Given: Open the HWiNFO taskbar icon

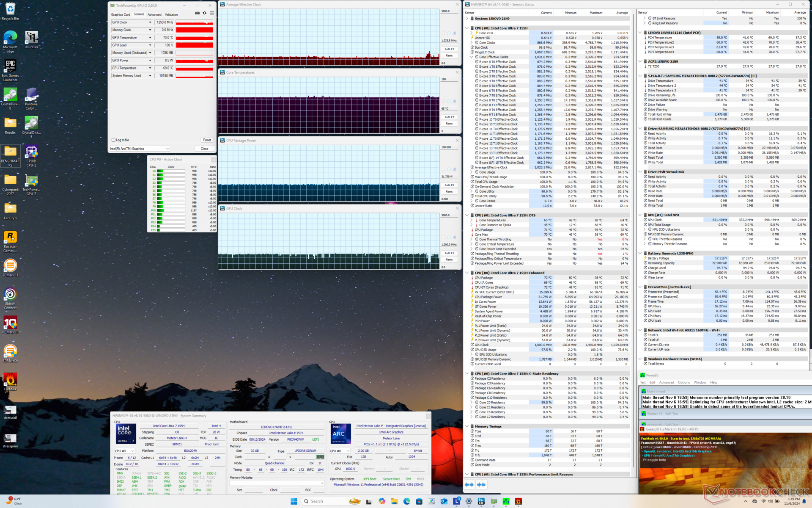Looking at the screenshot, I should tap(481, 501).
